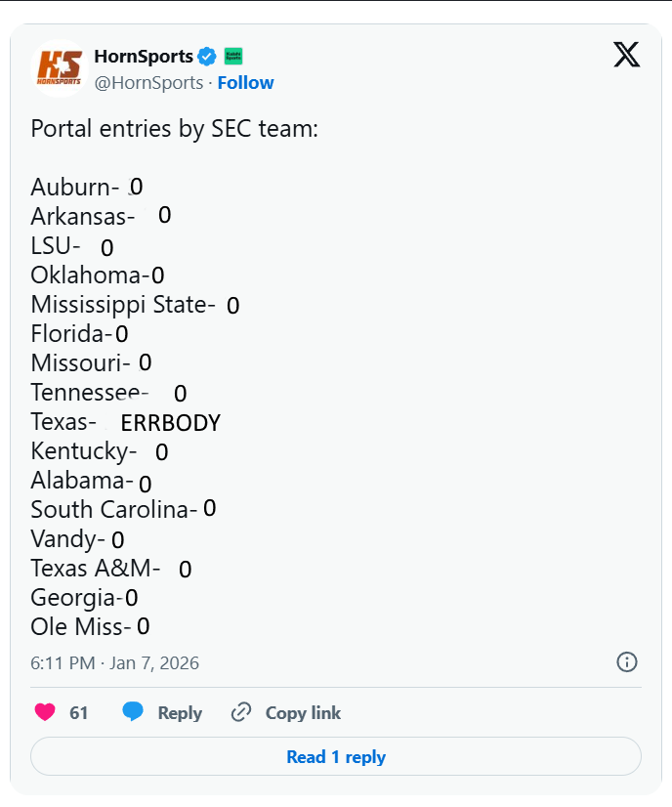Click the green affiliate badge beside the name
Screen dimensions: 672x807
pyautogui.click(x=233, y=56)
